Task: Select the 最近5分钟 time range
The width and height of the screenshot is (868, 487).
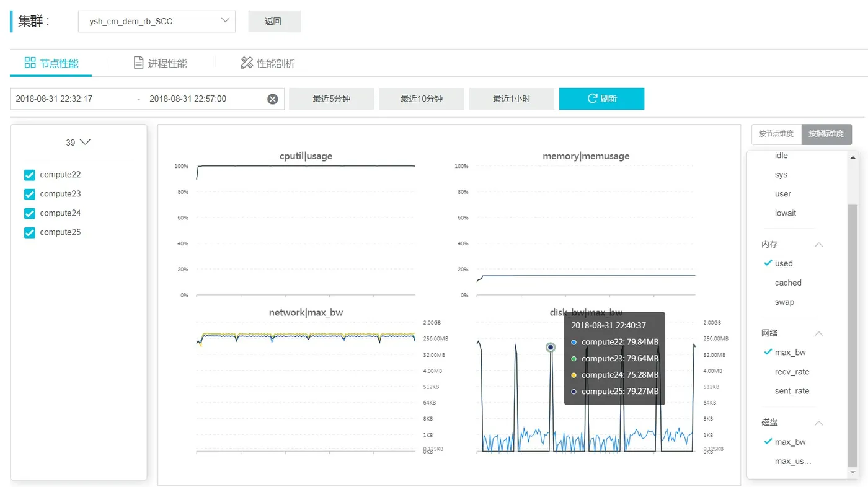Action: point(332,99)
